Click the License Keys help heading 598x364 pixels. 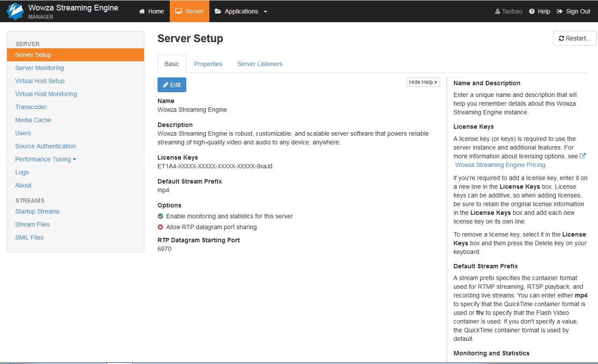474,127
